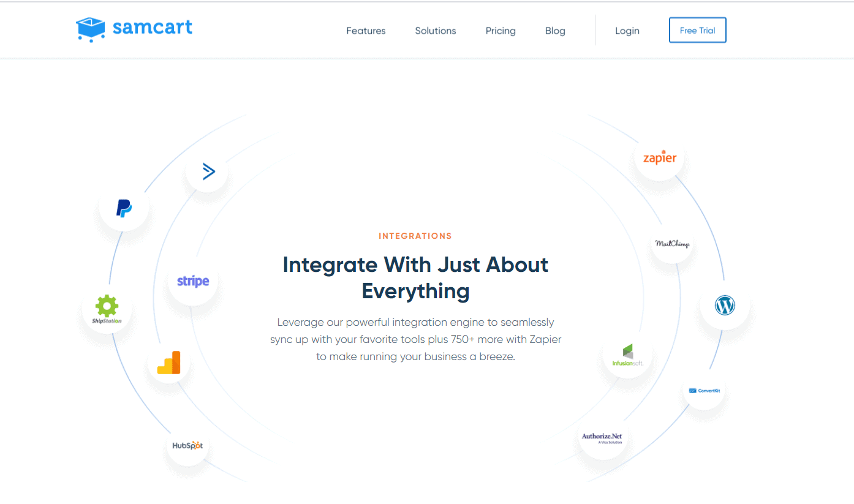Select the Infusionsoft integration logo
The height and width of the screenshot is (504, 854).
pyautogui.click(x=628, y=355)
